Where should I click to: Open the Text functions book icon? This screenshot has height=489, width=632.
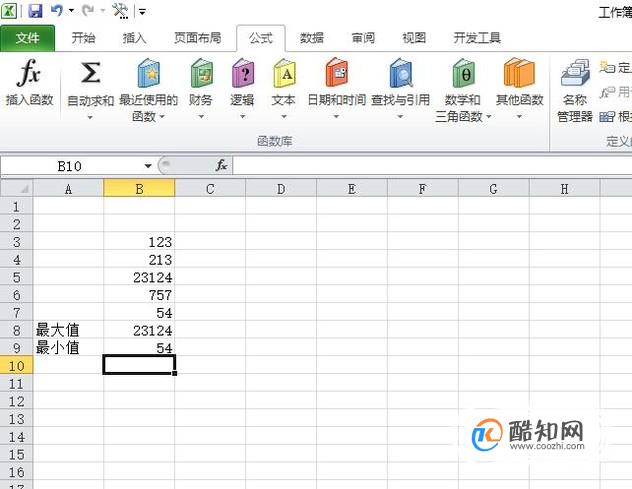tap(284, 73)
